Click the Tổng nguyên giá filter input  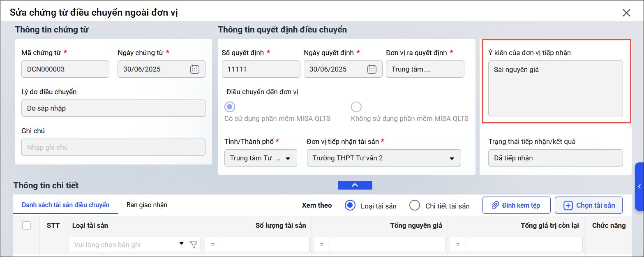tap(387, 245)
